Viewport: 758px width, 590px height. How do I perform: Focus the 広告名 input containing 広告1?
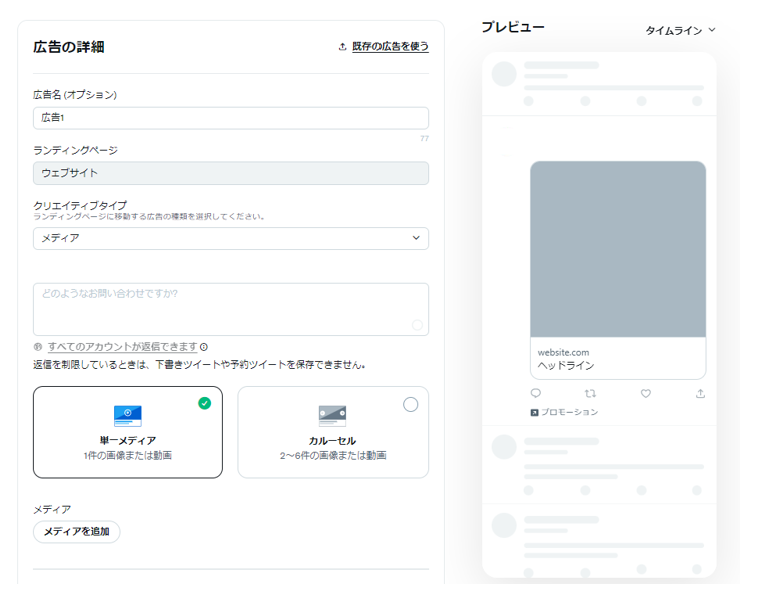tap(231, 118)
